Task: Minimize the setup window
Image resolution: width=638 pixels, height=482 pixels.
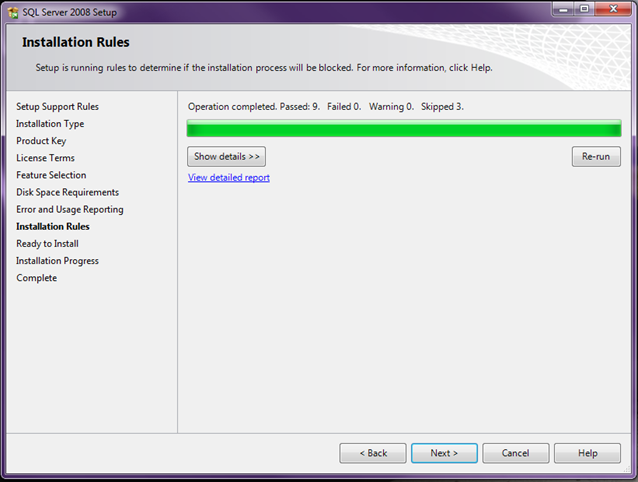Action: 564,9
